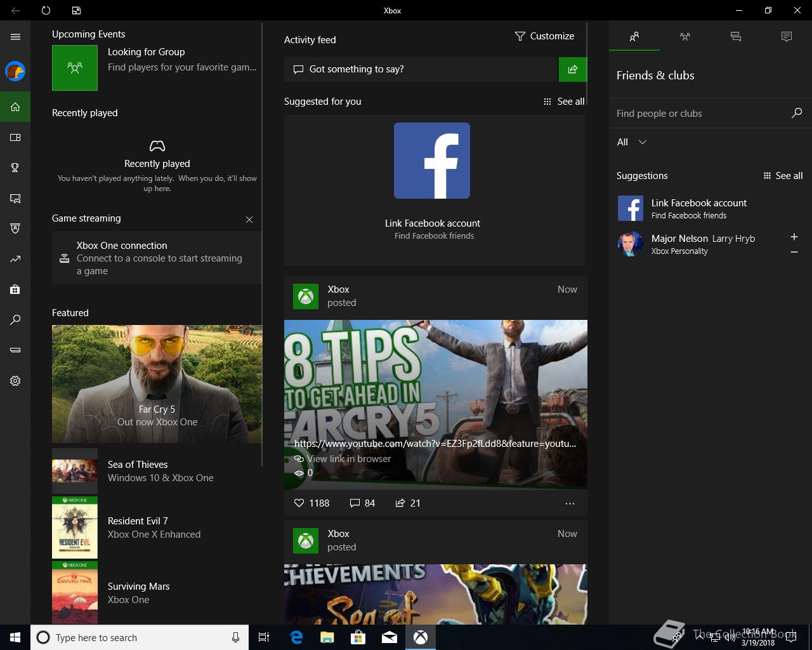
Task: Click the green share post button
Action: click(573, 69)
